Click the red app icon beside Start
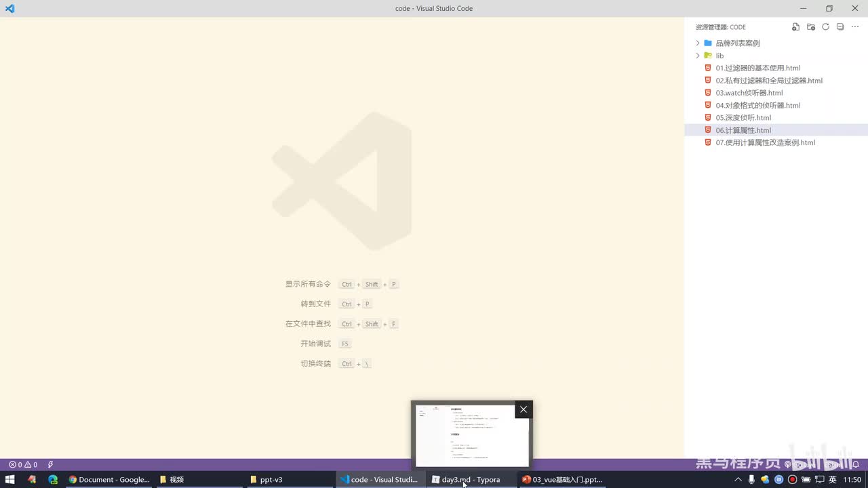Image resolution: width=868 pixels, height=488 pixels. tap(32, 479)
